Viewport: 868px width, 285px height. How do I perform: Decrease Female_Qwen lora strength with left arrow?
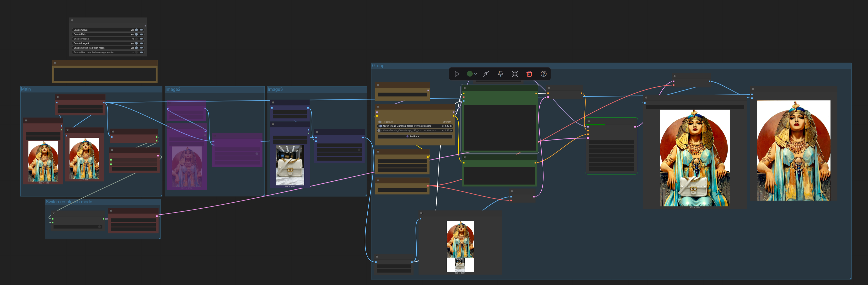click(x=442, y=130)
